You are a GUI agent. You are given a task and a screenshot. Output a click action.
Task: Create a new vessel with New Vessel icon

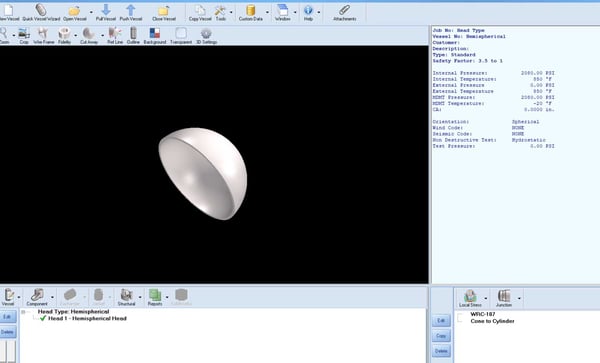[x=8, y=12]
